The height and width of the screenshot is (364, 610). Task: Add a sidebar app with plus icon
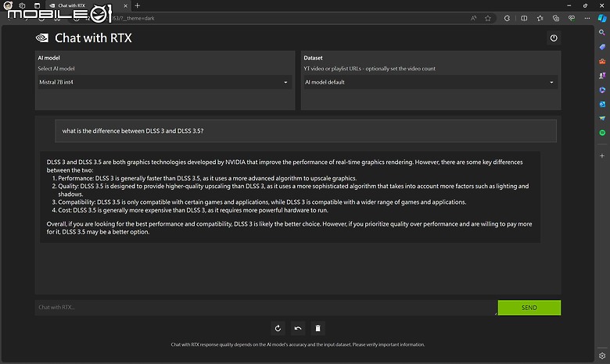(x=602, y=155)
